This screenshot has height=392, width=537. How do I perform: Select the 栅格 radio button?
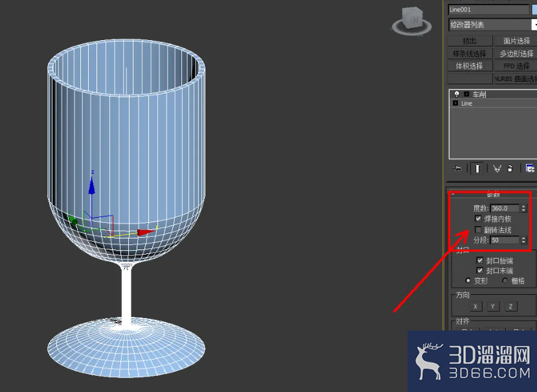click(x=505, y=281)
